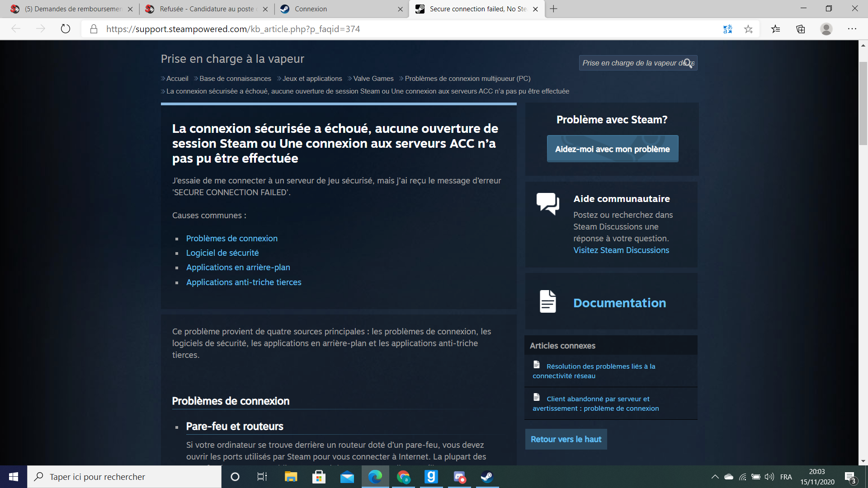Click the browser back arrow
868x488 pixels.
pos(16,29)
